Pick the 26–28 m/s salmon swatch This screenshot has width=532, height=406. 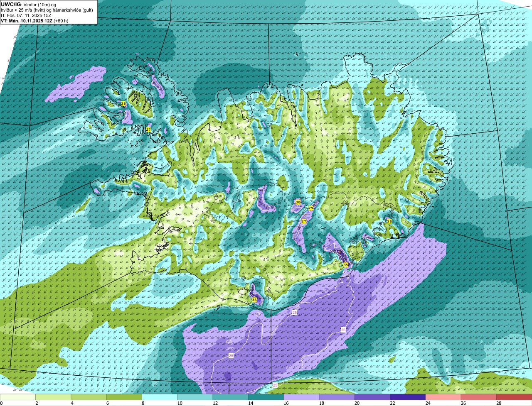click(479, 397)
